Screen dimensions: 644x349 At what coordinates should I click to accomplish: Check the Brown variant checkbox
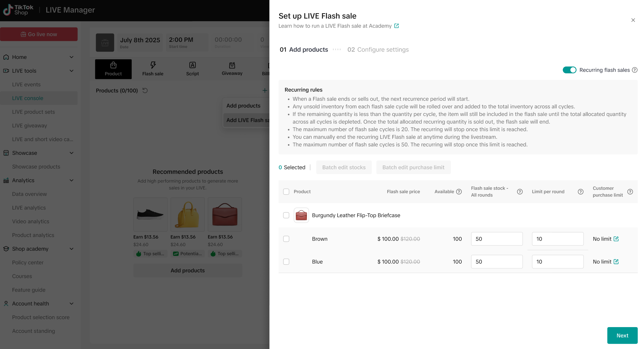[286, 239]
